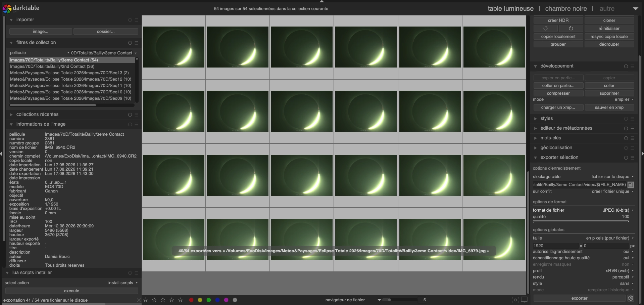Image resolution: width=644 pixels, height=305 pixels.
Task: Toggle the purple color label
Action: click(226, 300)
